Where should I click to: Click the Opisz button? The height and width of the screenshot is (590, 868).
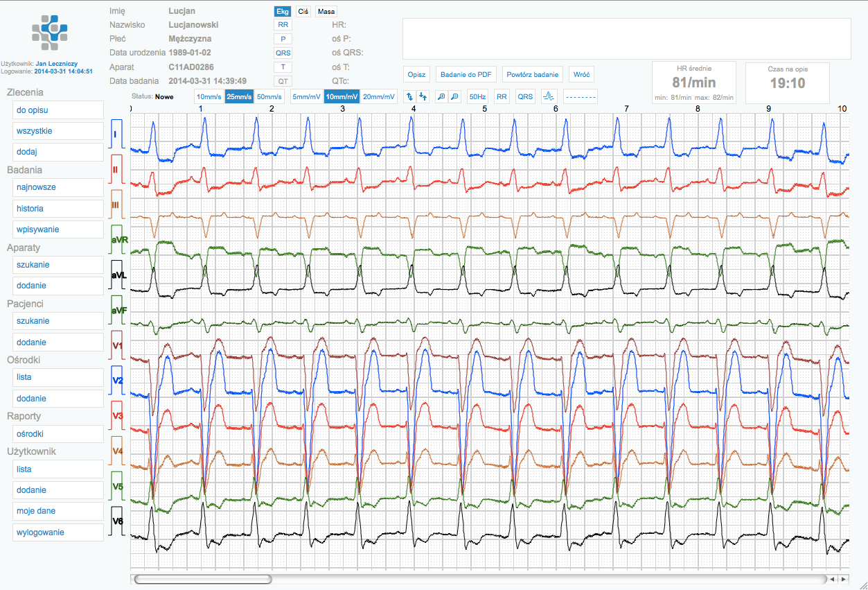[x=416, y=74]
